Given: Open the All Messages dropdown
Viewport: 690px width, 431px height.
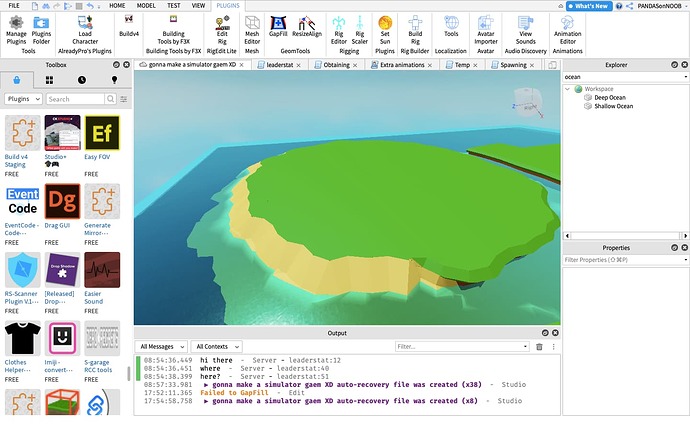Looking at the screenshot, I should [x=161, y=347].
